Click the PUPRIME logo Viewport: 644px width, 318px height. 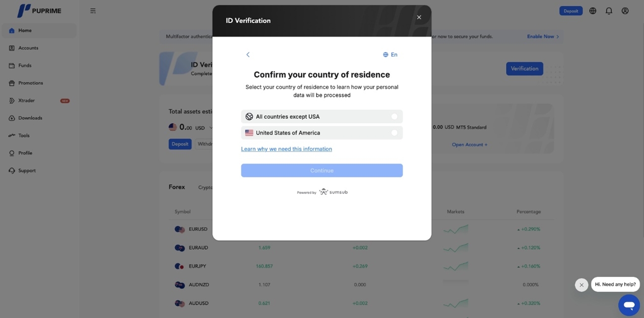tap(39, 10)
